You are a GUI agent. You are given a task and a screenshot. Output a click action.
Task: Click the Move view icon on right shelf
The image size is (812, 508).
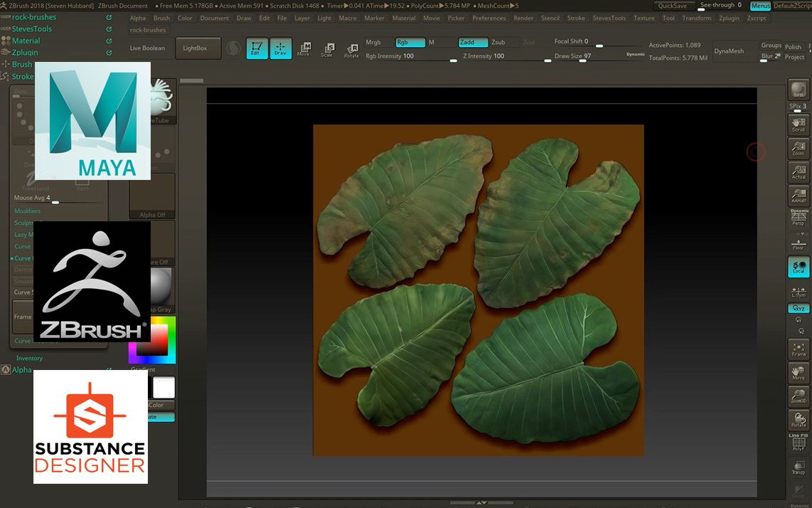(x=798, y=373)
